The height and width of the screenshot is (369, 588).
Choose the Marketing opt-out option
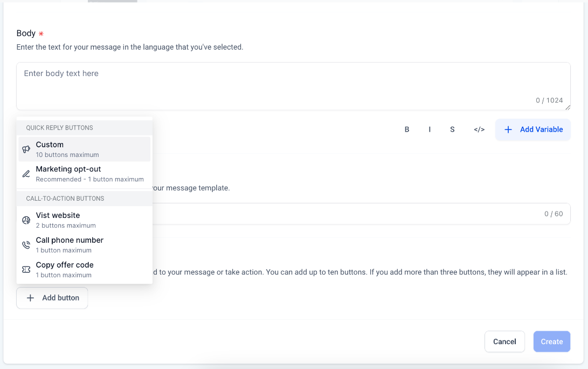pyautogui.click(x=85, y=174)
